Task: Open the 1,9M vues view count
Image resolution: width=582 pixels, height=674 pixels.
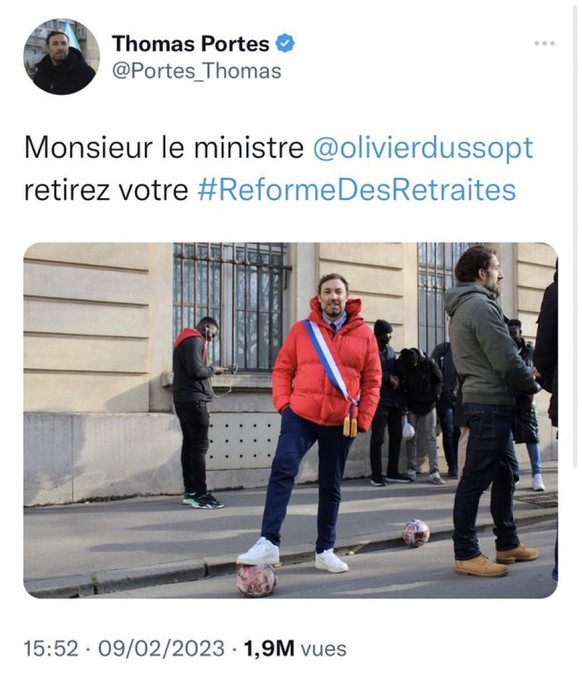Action: tap(295, 648)
